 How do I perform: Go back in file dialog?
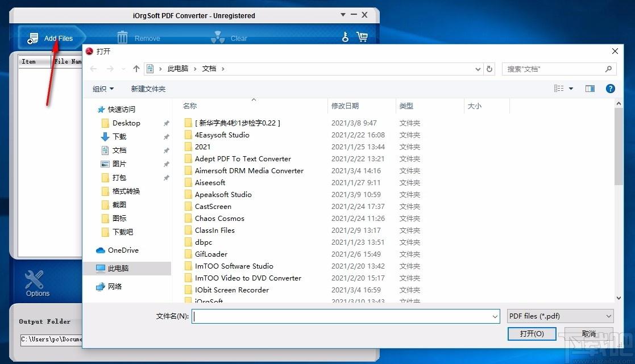(94, 69)
